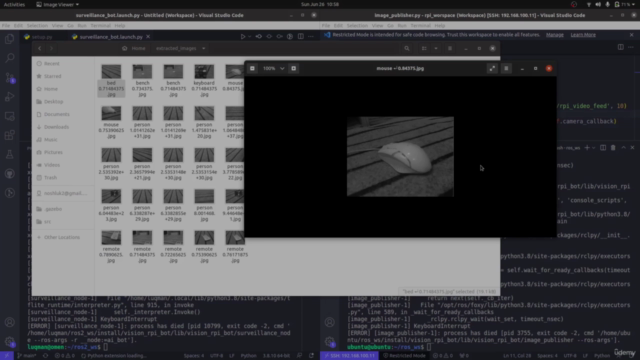
Task: Open Search in left VS Code activity bar
Action: coord(10,58)
